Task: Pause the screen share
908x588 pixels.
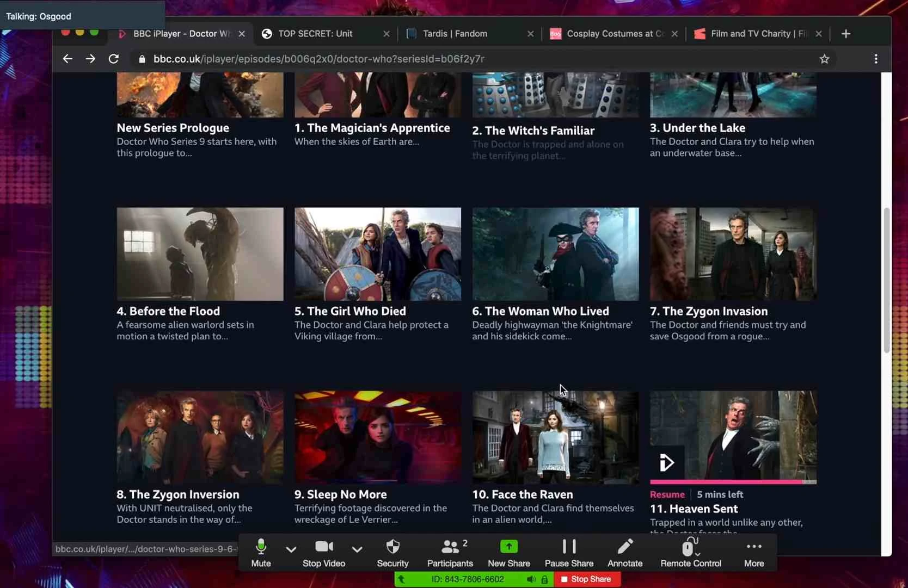Action: [569, 553]
